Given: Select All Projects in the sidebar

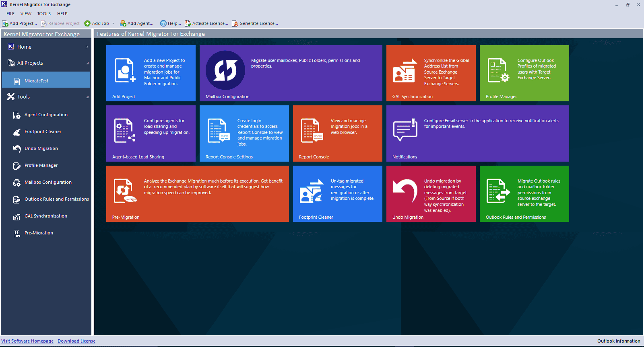Looking at the screenshot, I should (x=30, y=63).
